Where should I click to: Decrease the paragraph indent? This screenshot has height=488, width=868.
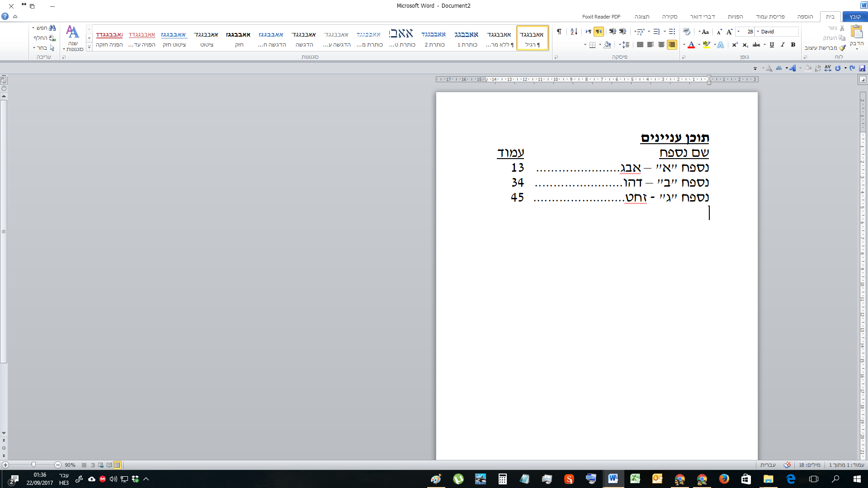tap(623, 32)
